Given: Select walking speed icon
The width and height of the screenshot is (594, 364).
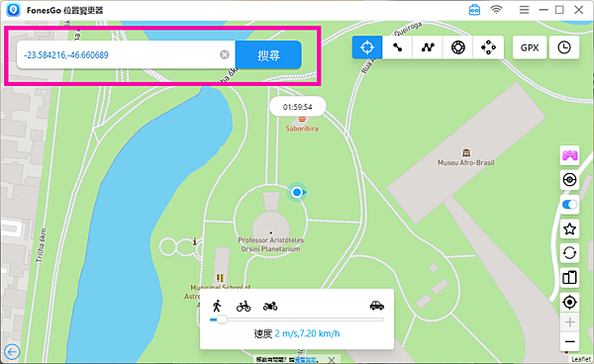Looking at the screenshot, I should pyautogui.click(x=217, y=306).
